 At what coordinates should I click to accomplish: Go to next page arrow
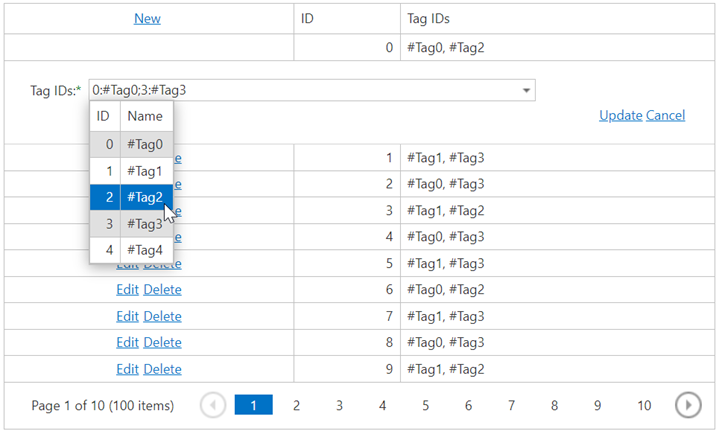[688, 405]
